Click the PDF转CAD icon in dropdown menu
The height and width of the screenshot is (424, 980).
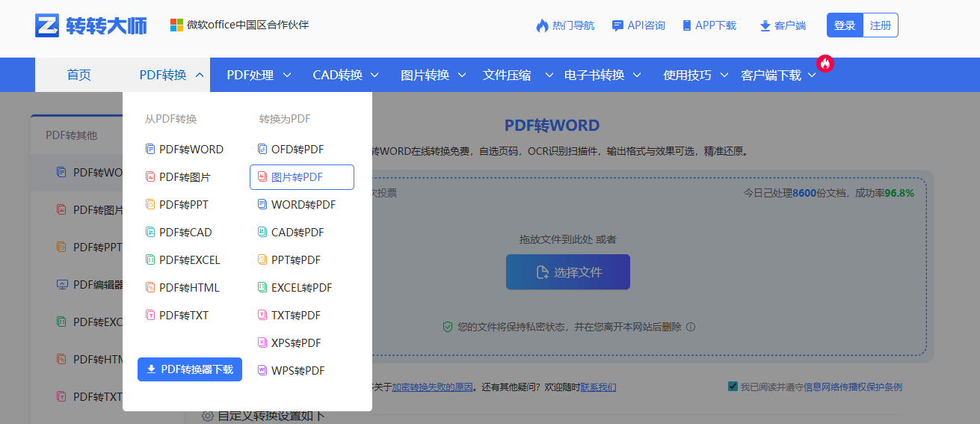coord(150,233)
